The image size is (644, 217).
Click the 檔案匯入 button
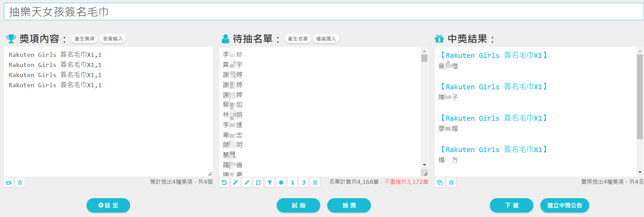point(326,39)
